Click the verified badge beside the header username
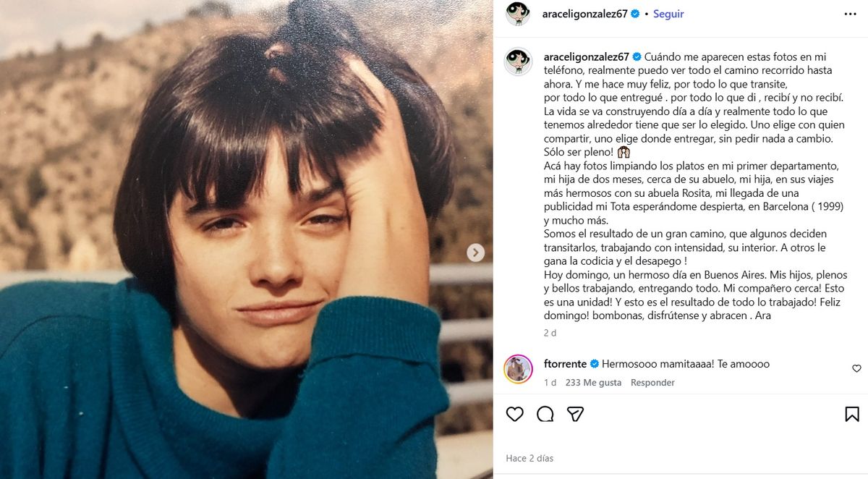The height and width of the screenshot is (479, 868). click(635, 14)
